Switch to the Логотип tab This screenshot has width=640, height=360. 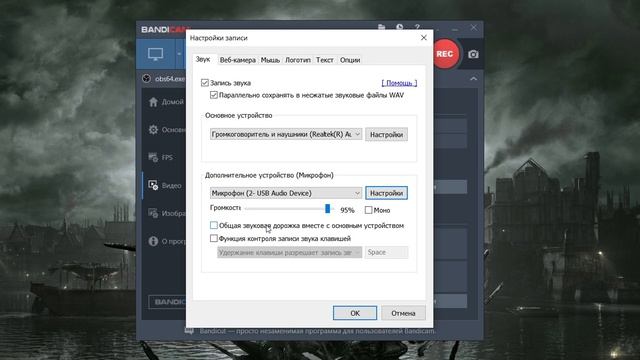298,60
